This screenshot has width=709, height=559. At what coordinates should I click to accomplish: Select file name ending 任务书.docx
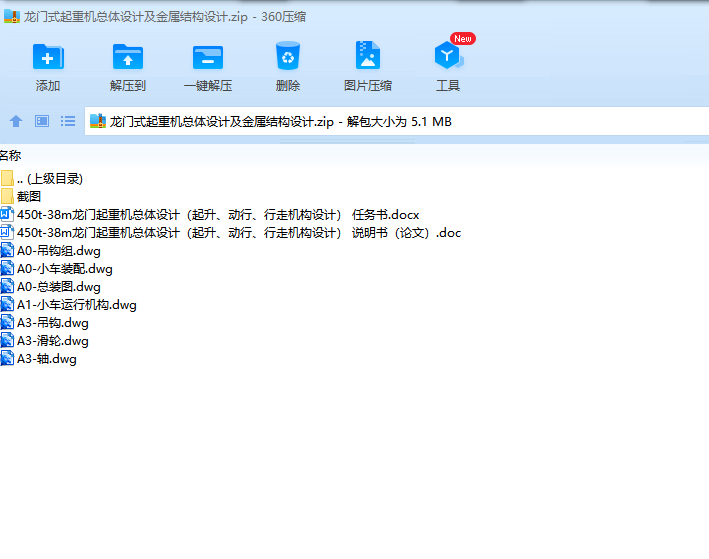tap(218, 215)
